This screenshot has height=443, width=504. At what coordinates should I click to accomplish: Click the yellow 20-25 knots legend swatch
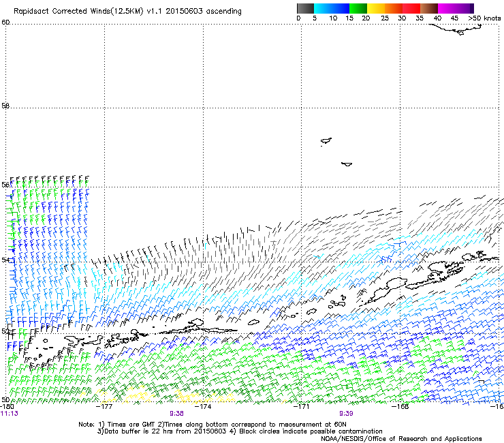(x=376, y=8)
